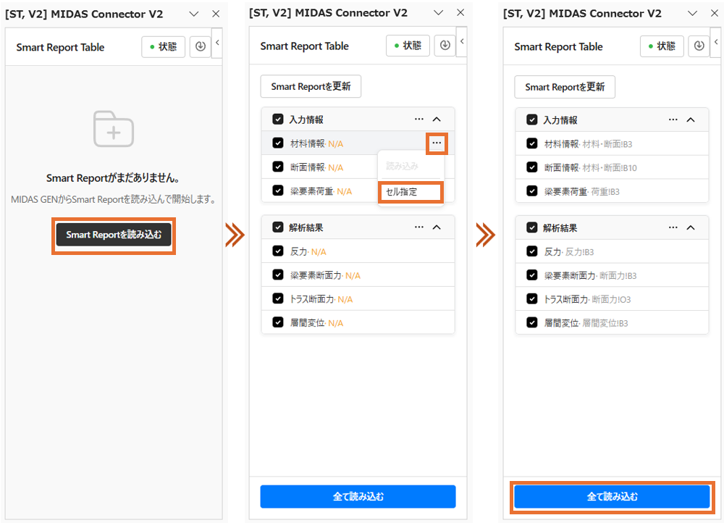Open 解析結果 more-options dots in right panel
Screen dimensions: 724x523
[x=673, y=228]
